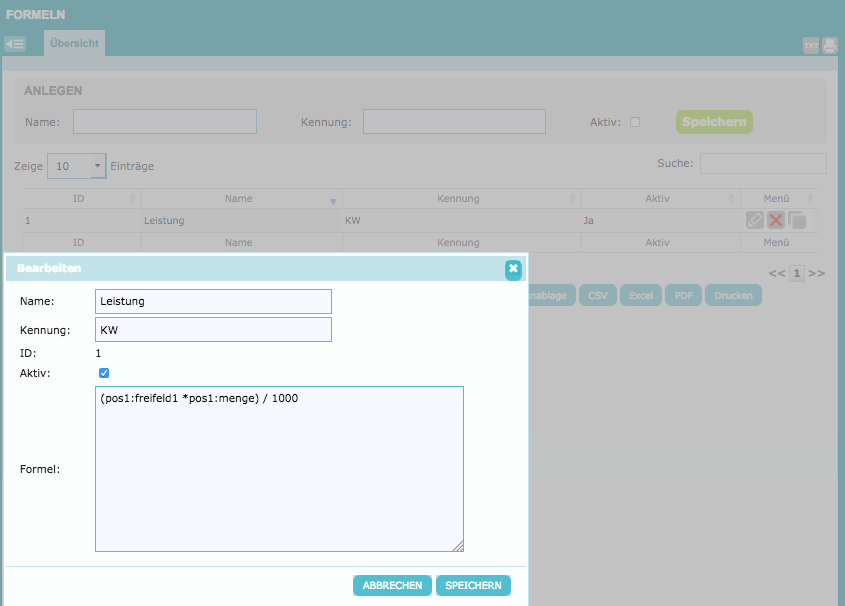Click the printer icon at top right
This screenshot has height=606, width=845.
[x=829, y=45]
